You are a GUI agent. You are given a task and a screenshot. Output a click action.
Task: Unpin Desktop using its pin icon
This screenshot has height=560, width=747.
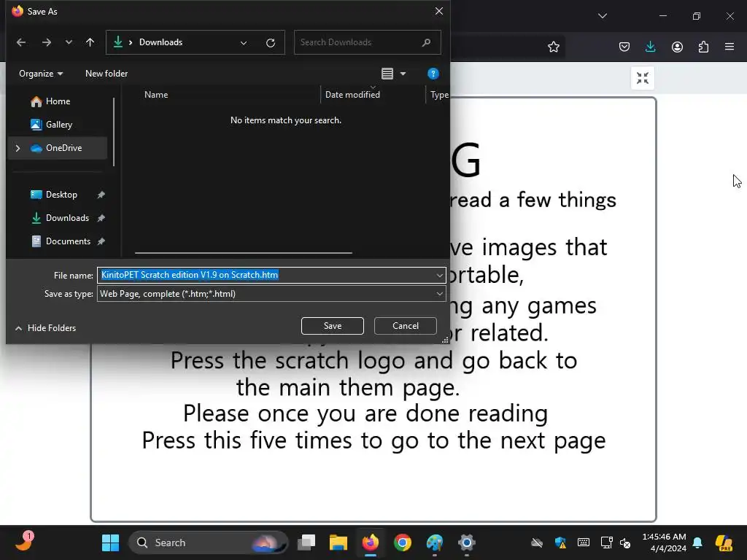tap(101, 195)
